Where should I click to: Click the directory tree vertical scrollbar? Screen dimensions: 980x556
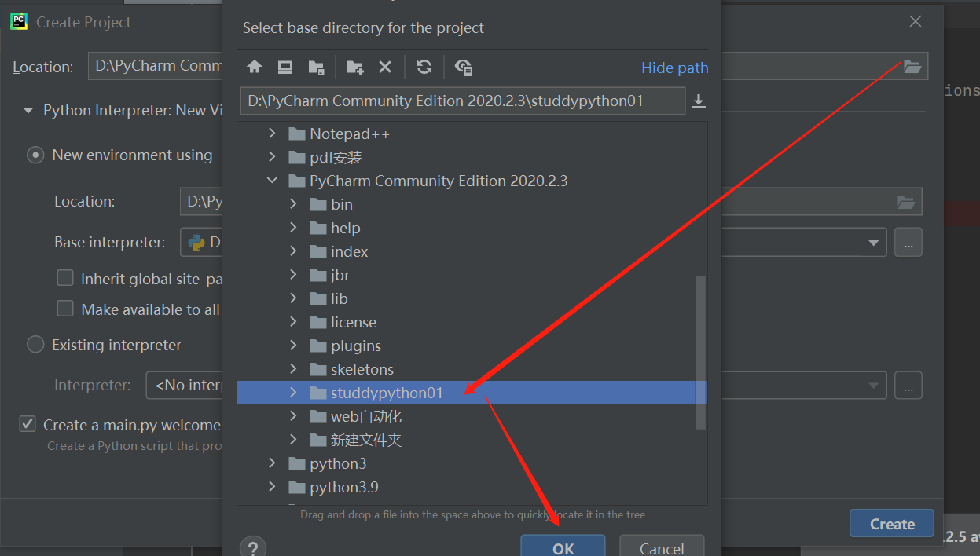point(701,353)
